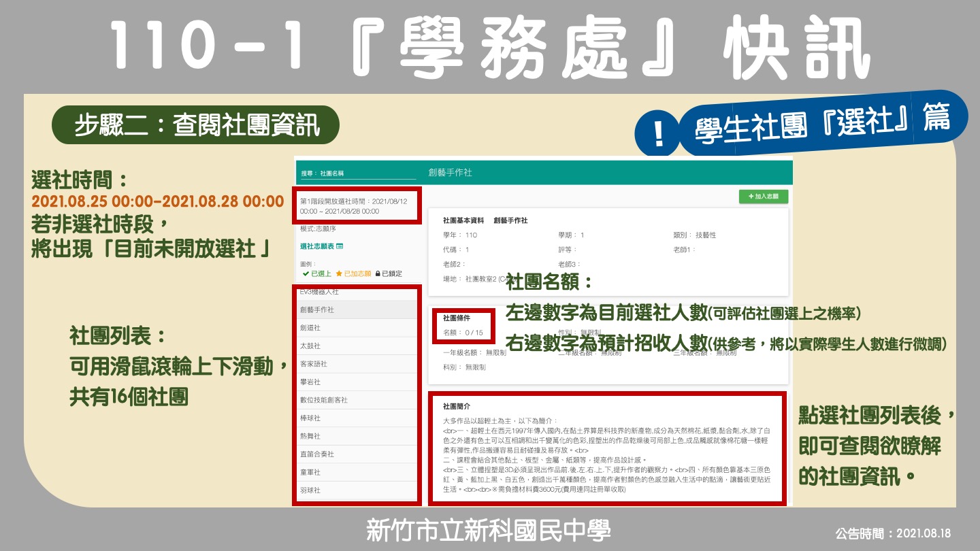Click the 第1階段開放選社時間 date text
This screenshot has height=551, width=980.
coord(353,206)
